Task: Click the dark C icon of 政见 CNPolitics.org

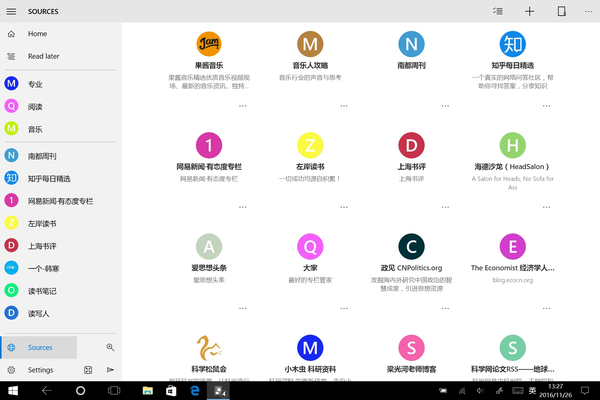Action: pos(411,247)
